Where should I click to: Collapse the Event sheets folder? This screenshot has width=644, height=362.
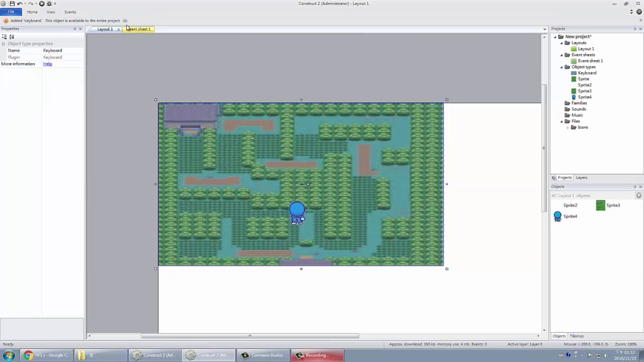coord(561,55)
